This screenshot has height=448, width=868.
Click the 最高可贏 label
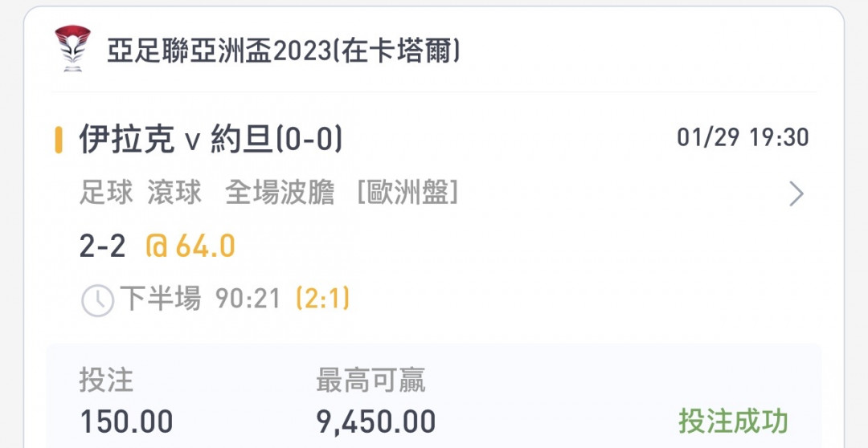click(371, 381)
